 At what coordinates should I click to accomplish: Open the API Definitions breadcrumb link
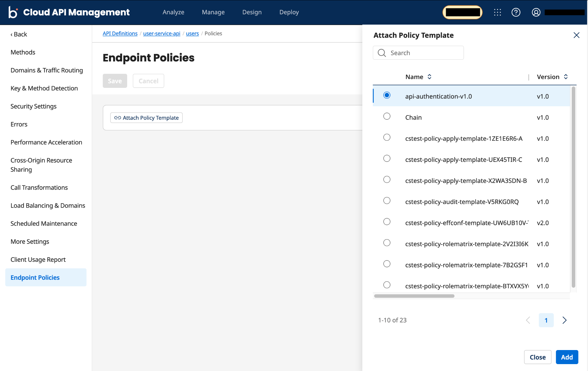pyautogui.click(x=120, y=34)
